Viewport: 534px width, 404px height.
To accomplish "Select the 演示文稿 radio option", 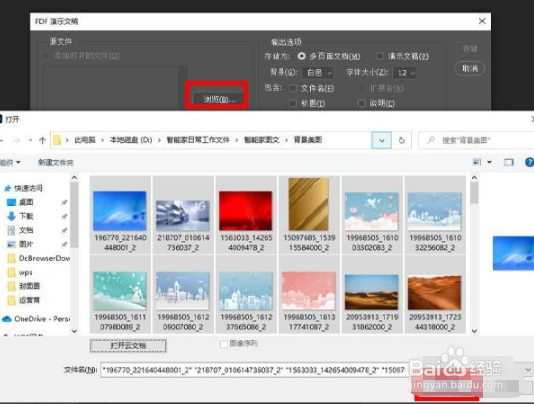I will pos(379,56).
